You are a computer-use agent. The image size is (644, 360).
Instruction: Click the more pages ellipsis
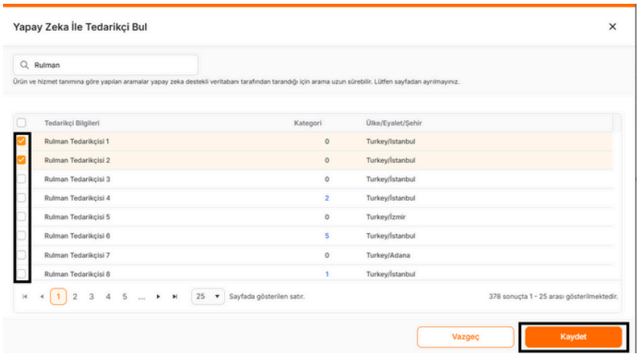click(141, 297)
